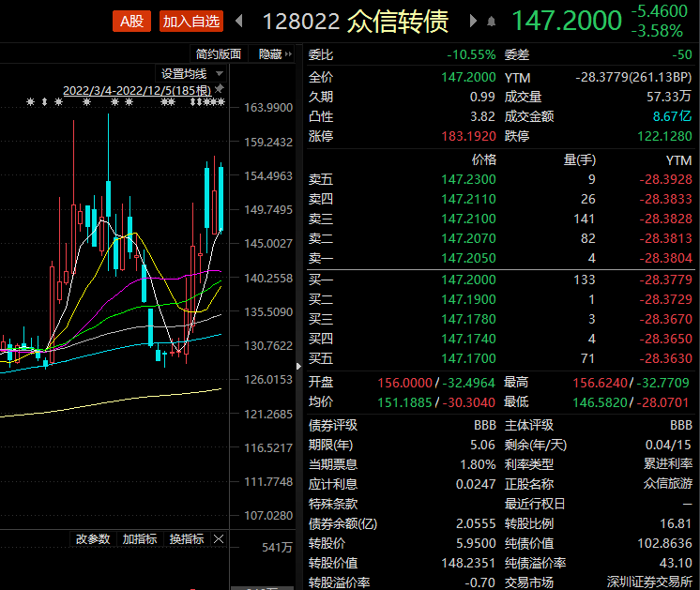Add to watchlist with 加入自选
The width and height of the screenshot is (700, 590).
pyautogui.click(x=190, y=21)
